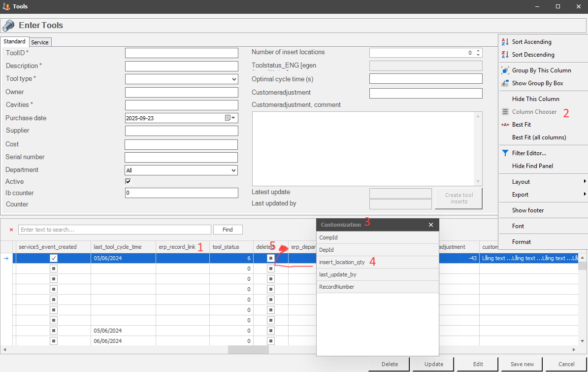Open the Filter Editor funnel icon
The height and width of the screenshot is (372, 588).
point(505,153)
